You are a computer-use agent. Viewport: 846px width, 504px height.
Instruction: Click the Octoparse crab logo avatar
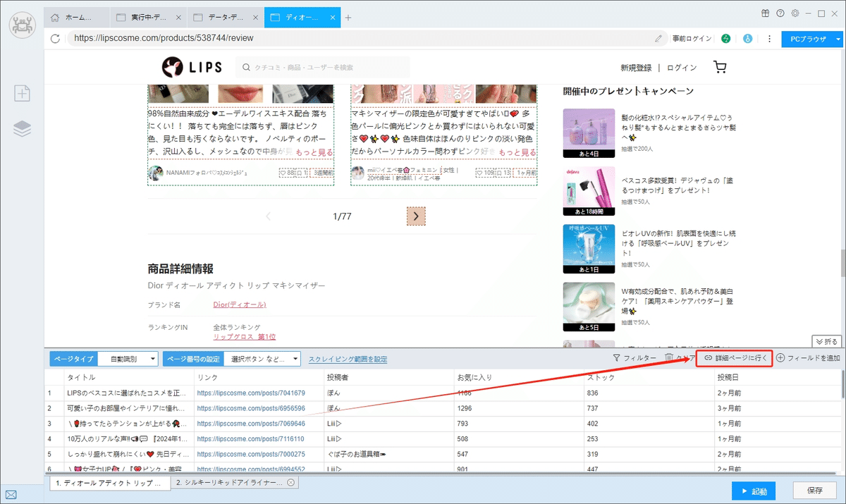click(22, 25)
